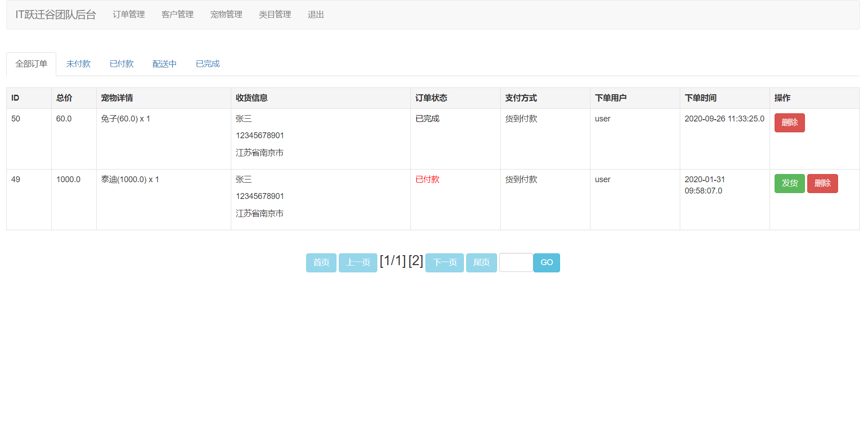Switch to the 未付款 tab
The width and height of the screenshot is (868, 426).
pos(78,64)
